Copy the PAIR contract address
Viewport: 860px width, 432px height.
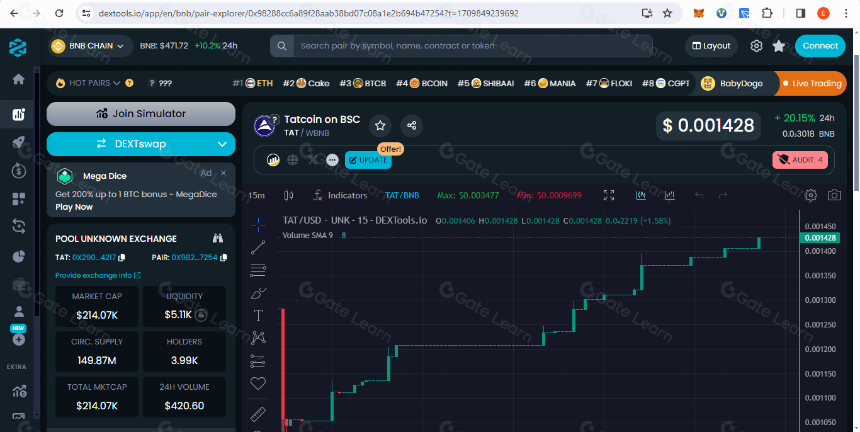tap(223, 257)
